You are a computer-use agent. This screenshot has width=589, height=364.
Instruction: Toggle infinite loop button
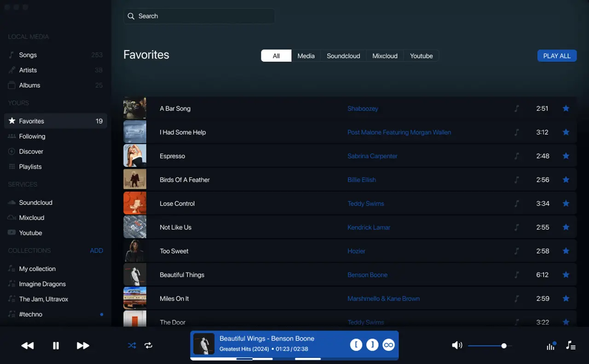(389, 345)
